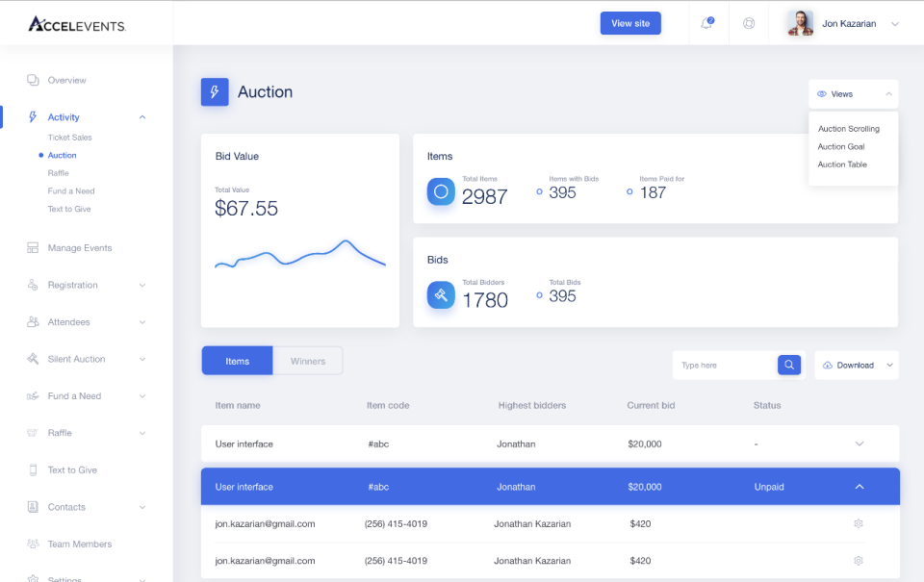Collapse the expanded User interface table row

(x=860, y=487)
